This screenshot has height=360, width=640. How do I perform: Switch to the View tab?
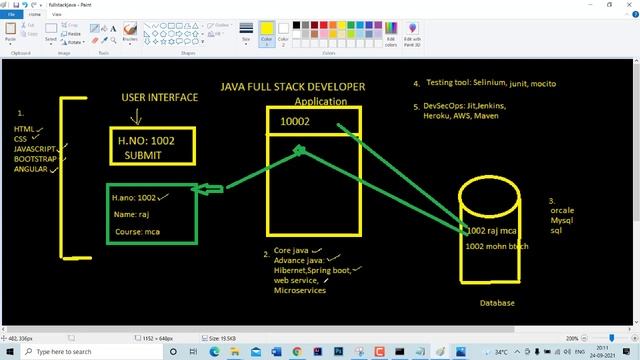[x=57, y=14]
